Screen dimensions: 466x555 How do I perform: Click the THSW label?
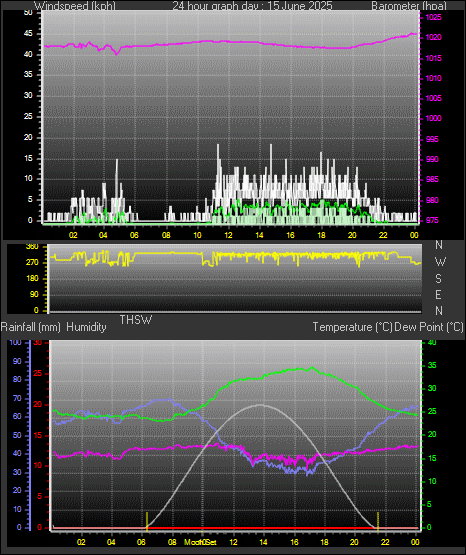point(136,320)
